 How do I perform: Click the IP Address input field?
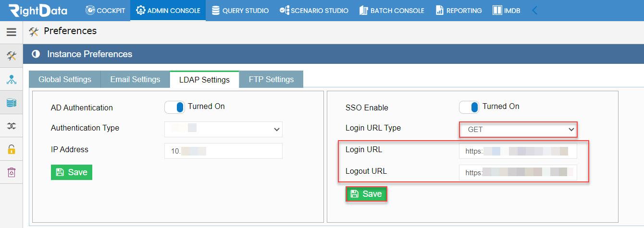(x=223, y=151)
